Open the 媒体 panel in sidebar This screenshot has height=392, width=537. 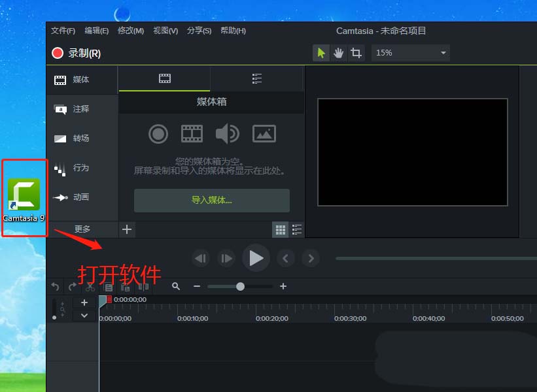point(82,80)
